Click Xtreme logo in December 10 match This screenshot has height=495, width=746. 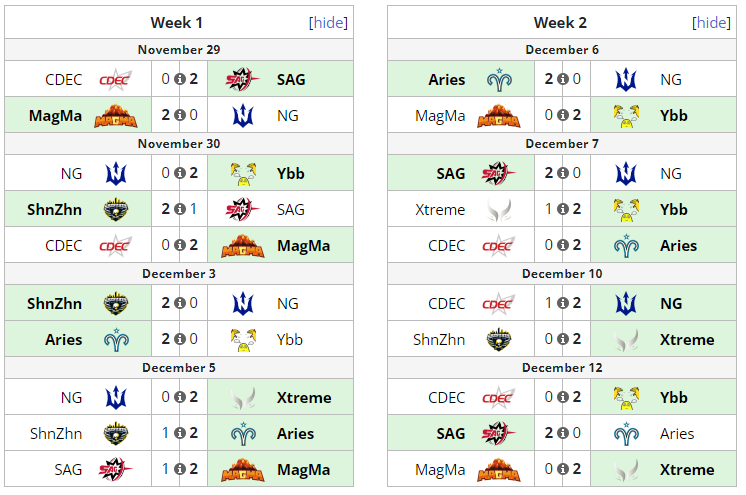pyautogui.click(x=626, y=340)
